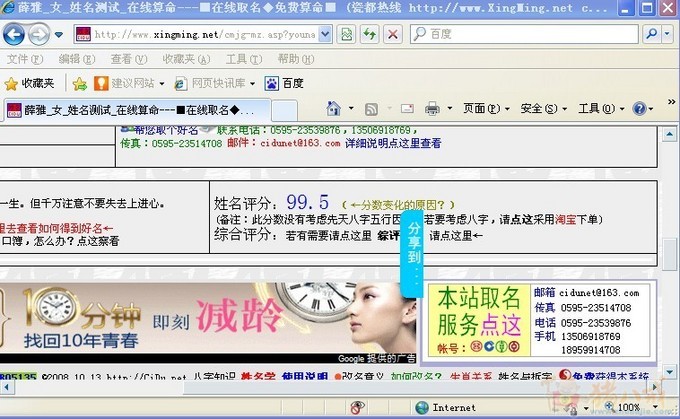Click the 请点这里← link
The height and width of the screenshot is (419, 680).
(456, 236)
